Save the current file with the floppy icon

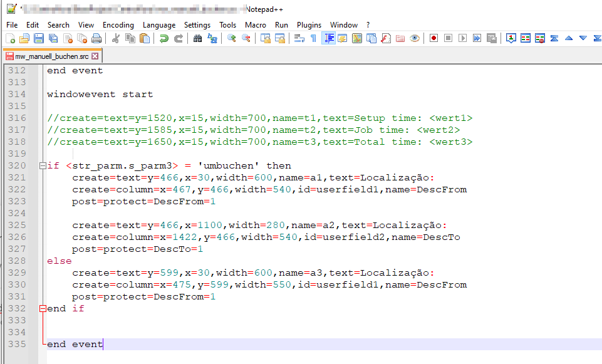pos(39,38)
